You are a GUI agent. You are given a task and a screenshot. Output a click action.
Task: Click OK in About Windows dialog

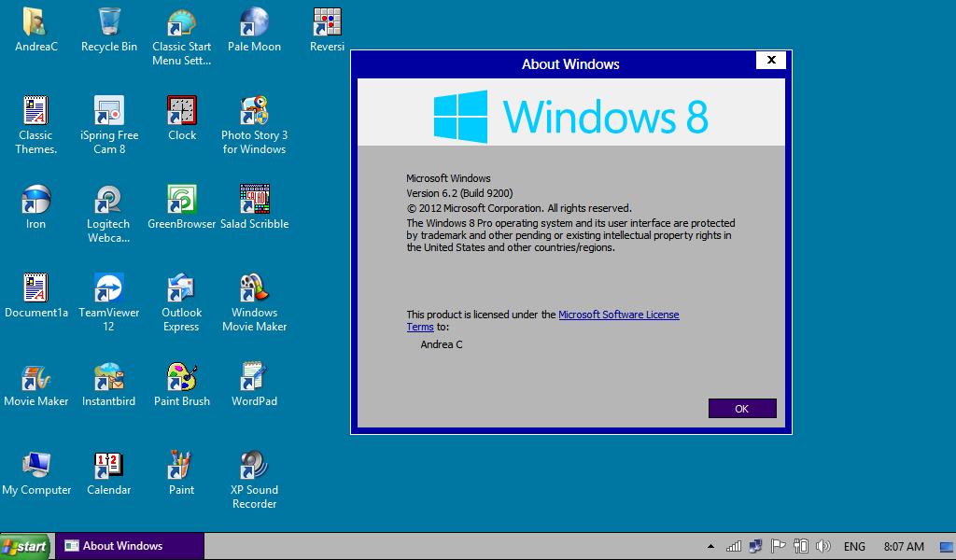(742, 408)
